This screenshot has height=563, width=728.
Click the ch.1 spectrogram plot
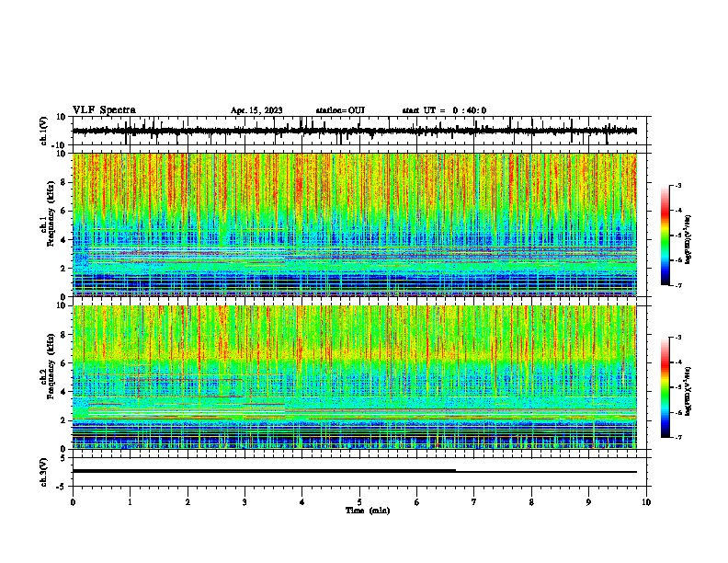pyautogui.click(x=355, y=224)
